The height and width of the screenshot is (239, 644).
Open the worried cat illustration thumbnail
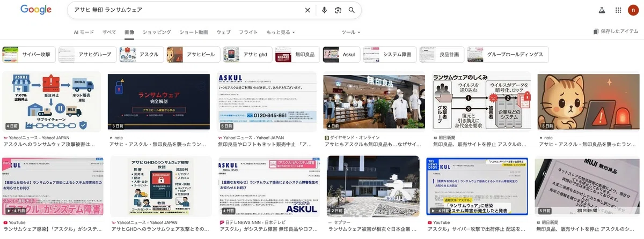pos(589,102)
